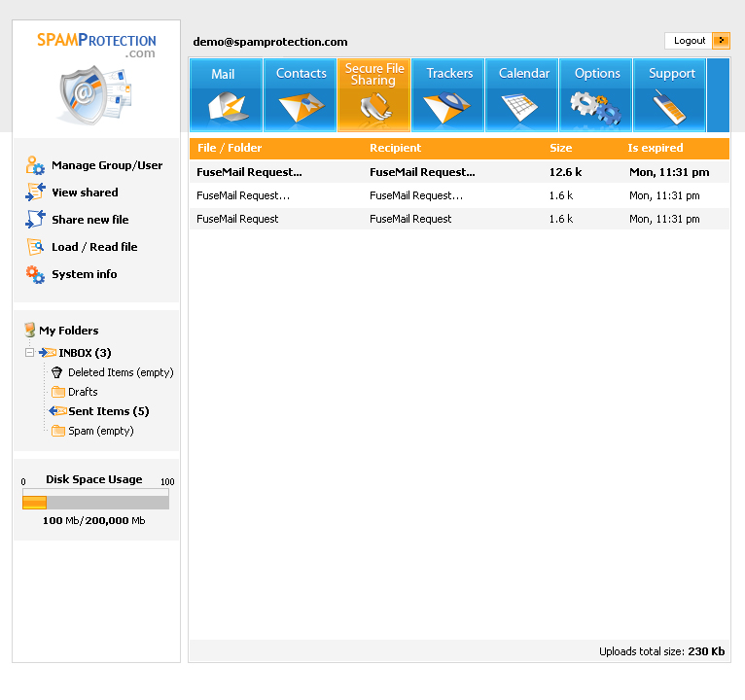Click Uploads total size 230 Kb text

[661, 651]
